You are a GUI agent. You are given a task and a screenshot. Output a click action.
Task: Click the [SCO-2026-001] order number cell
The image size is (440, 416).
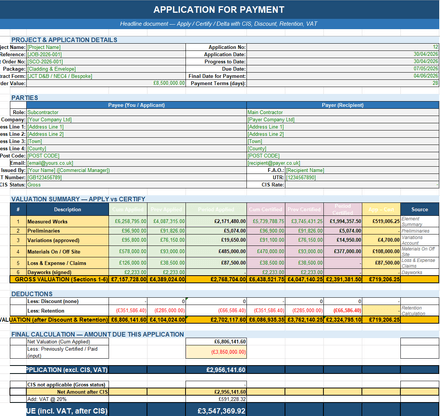(106, 62)
